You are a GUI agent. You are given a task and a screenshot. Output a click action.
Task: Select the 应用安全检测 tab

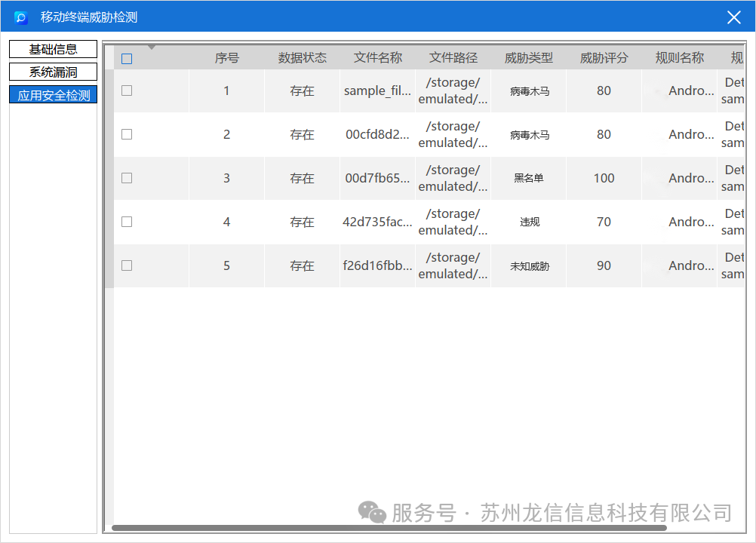(53, 96)
